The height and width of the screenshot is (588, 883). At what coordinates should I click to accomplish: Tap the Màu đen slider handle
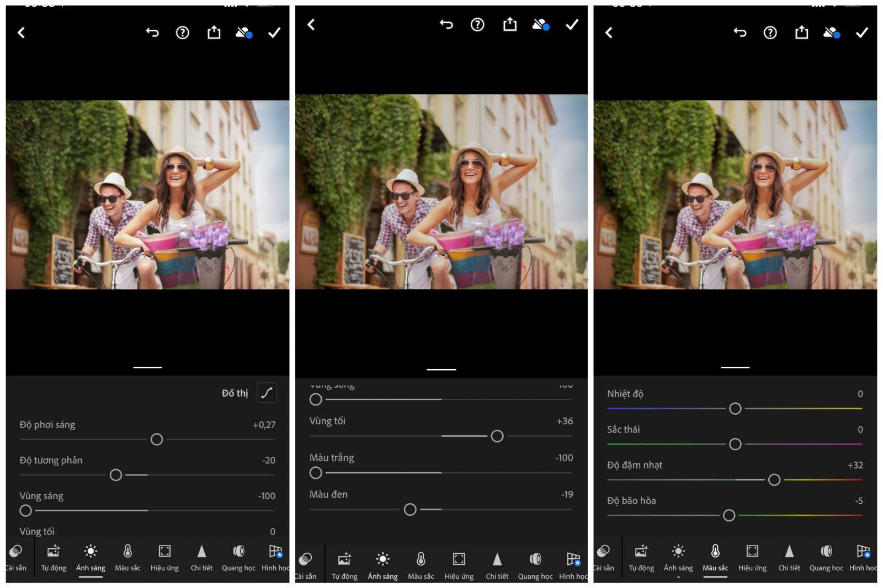(410, 510)
